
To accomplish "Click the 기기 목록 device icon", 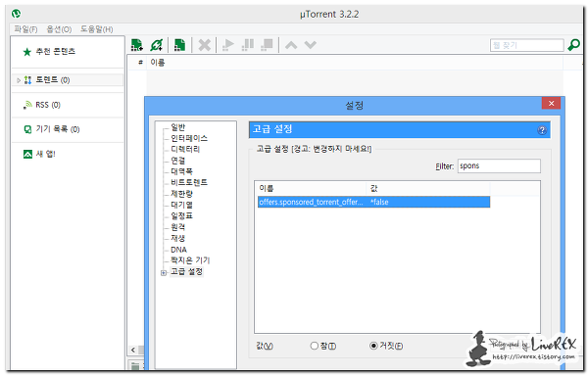I will tap(27, 129).
